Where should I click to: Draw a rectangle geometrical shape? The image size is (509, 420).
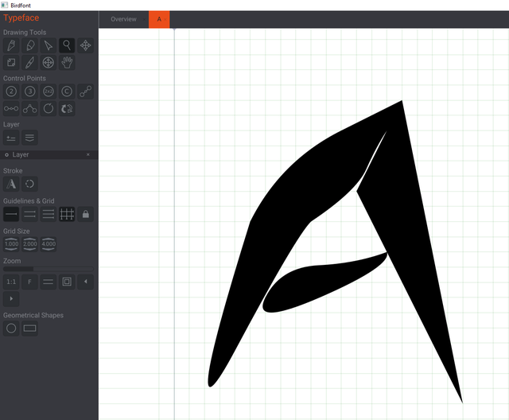pos(30,329)
